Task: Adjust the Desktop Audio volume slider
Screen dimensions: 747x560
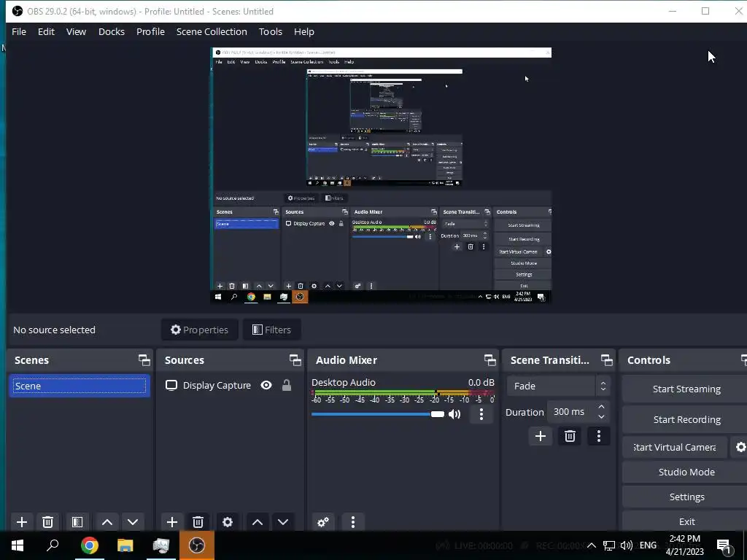Action: coord(378,414)
